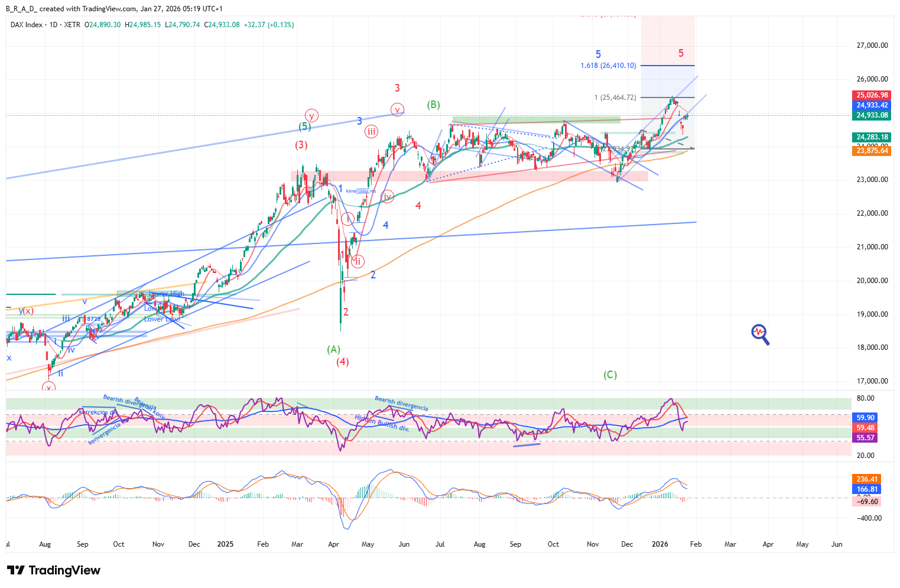Click the DAX Index symbol title

tap(27, 25)
